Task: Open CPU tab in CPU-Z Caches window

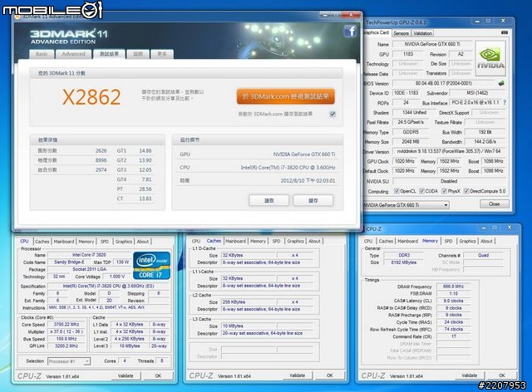Action: (196, 241)
